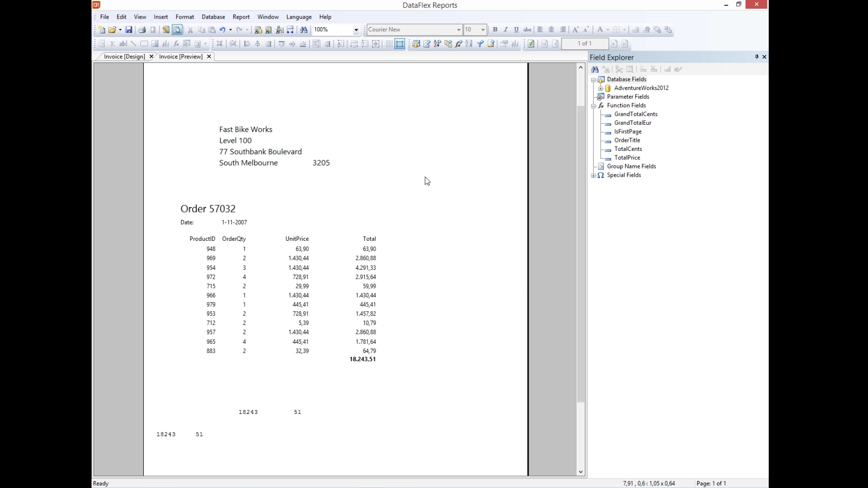Click the page number field

click(585, 44)
